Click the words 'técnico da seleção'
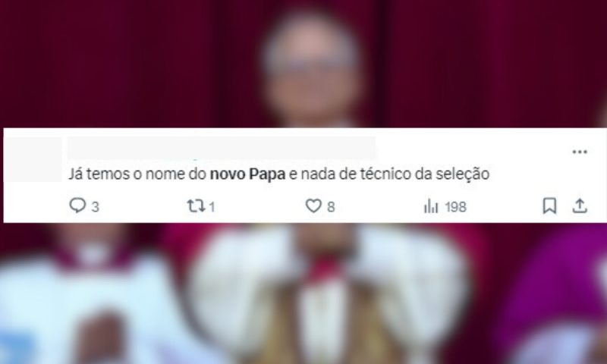Image resolution: width=607 pixels, height=364 pixels. (425, 174)
